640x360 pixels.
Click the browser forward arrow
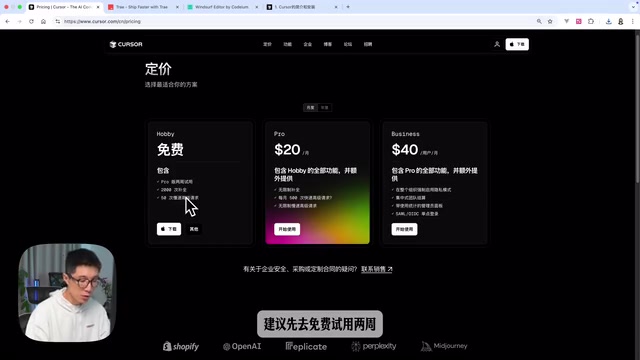[x=19, y=21]
